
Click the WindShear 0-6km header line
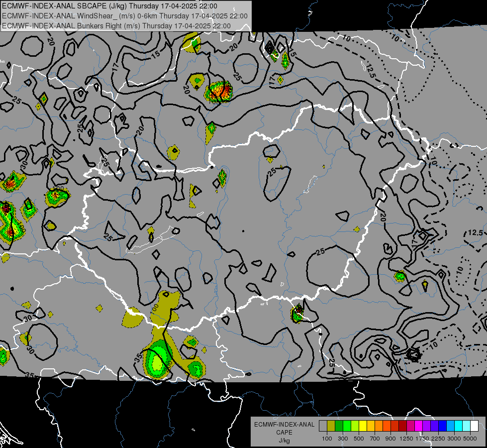tap(124, 16)
